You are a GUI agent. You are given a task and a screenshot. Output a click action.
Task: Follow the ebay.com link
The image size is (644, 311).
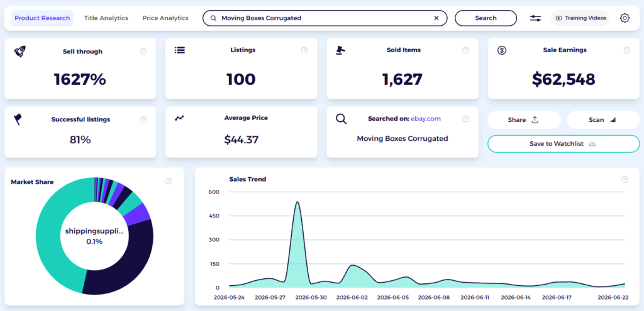[426, 119]
